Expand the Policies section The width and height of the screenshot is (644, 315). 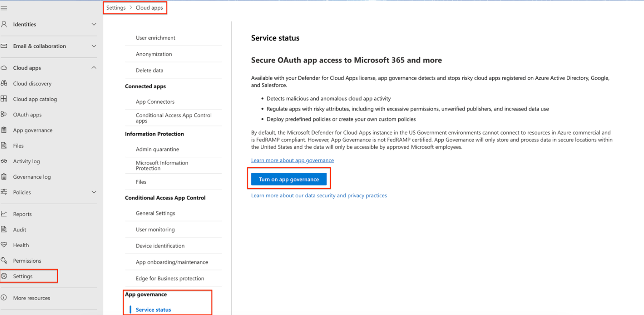pos(94,192)
